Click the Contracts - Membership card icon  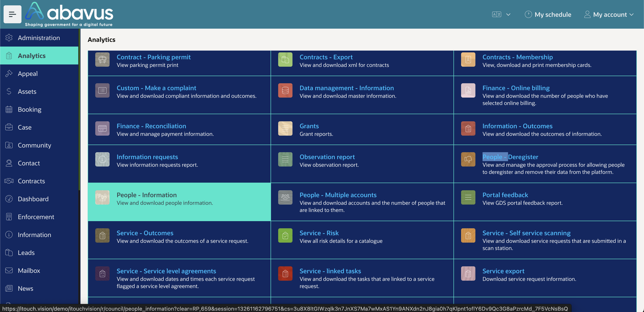(468, 60)
